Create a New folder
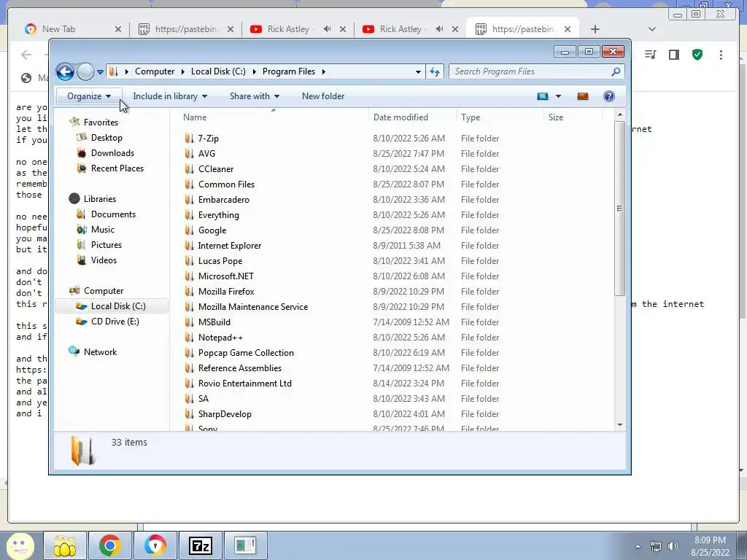The width and height of the screenshot is (747, 560). pyautogui.click(x=323, y=96)
